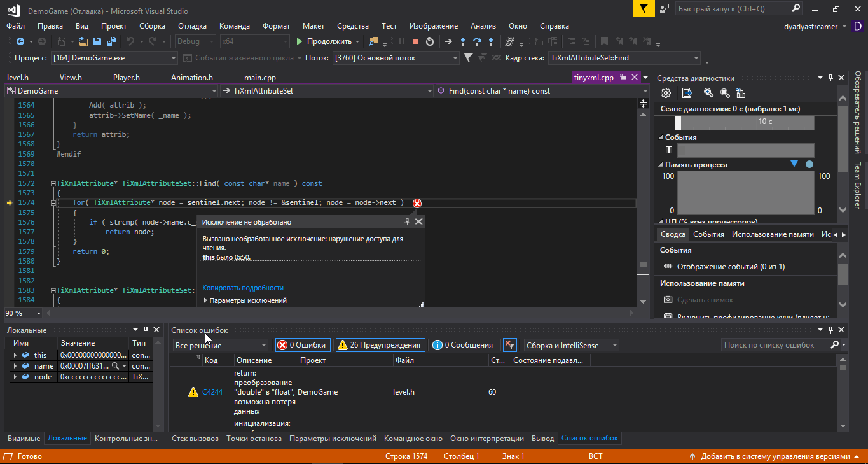Toggle the events pause icon in diagnostics
Screen dimensions: 868x464
tap(668, 150)
